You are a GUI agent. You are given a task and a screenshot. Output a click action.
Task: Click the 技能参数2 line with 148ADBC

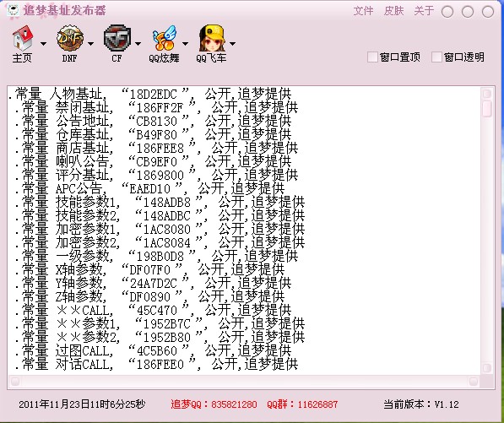click(x=160, y=215)
